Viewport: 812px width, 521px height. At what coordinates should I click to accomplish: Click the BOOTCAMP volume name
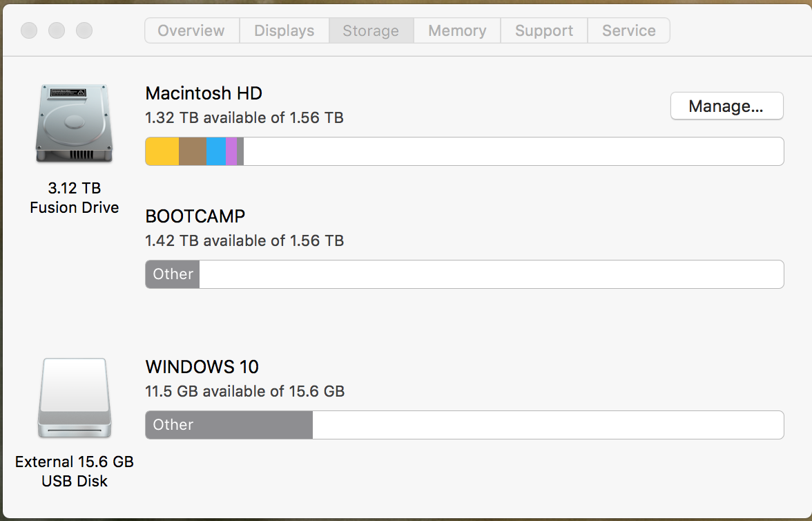click(195, 216)
